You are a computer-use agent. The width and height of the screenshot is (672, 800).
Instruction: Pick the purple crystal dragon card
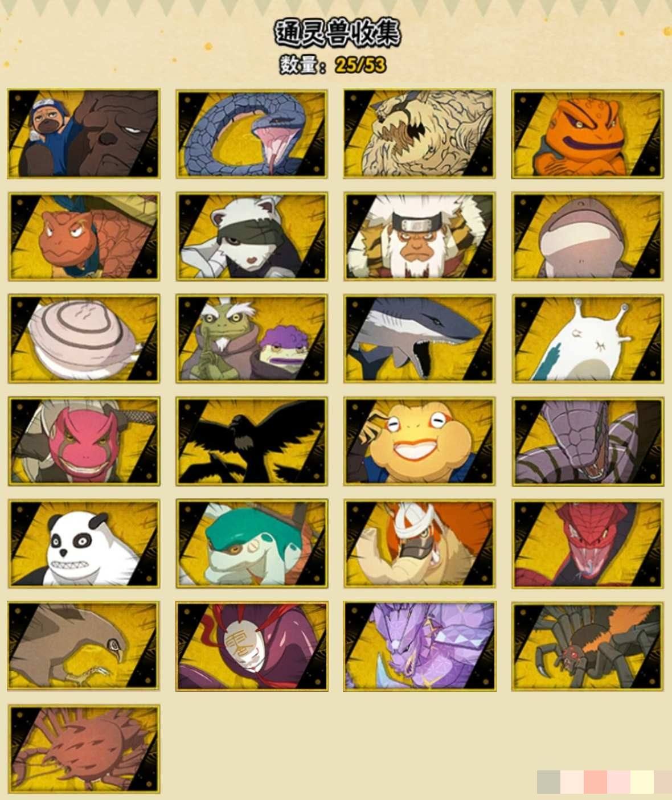(x=420, y=647)
